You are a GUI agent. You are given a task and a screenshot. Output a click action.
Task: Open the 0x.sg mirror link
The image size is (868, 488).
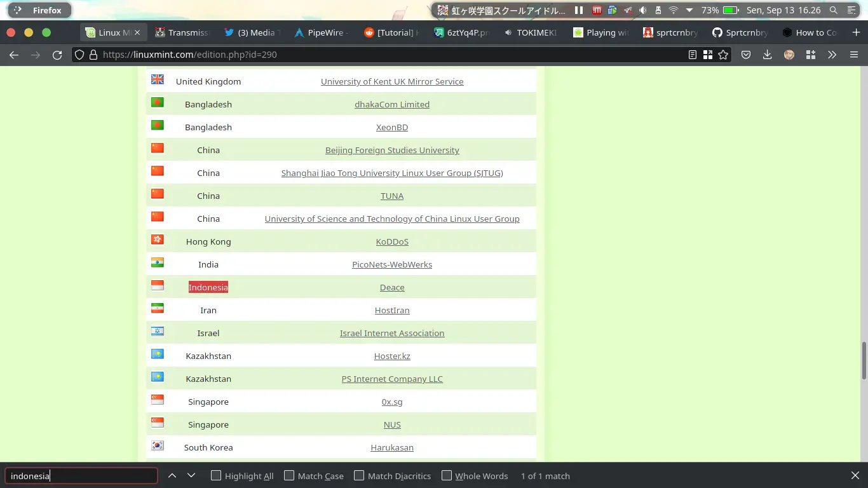pos(392,402)
